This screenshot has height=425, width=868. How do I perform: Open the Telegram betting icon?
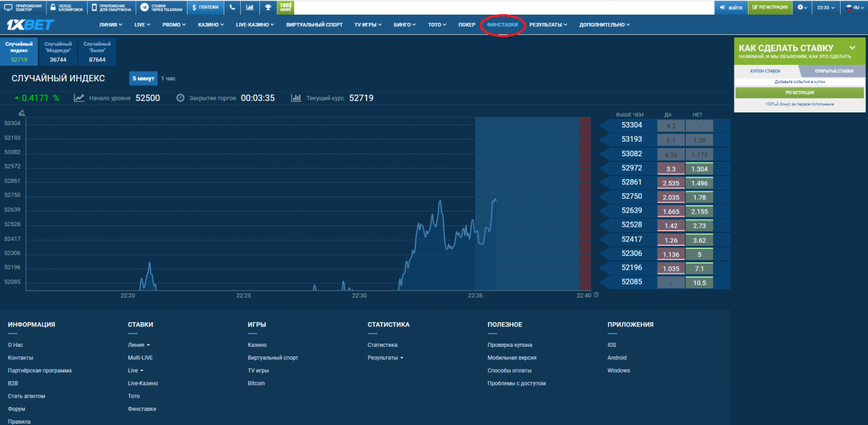click(x=145, y=8)
